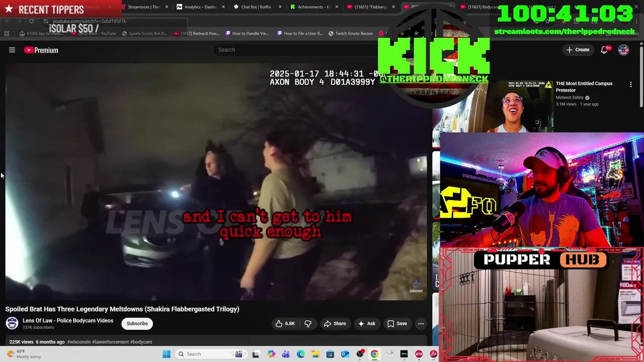Open YouTube notifications bell
The image size is (644, 362).
point(604,50)
